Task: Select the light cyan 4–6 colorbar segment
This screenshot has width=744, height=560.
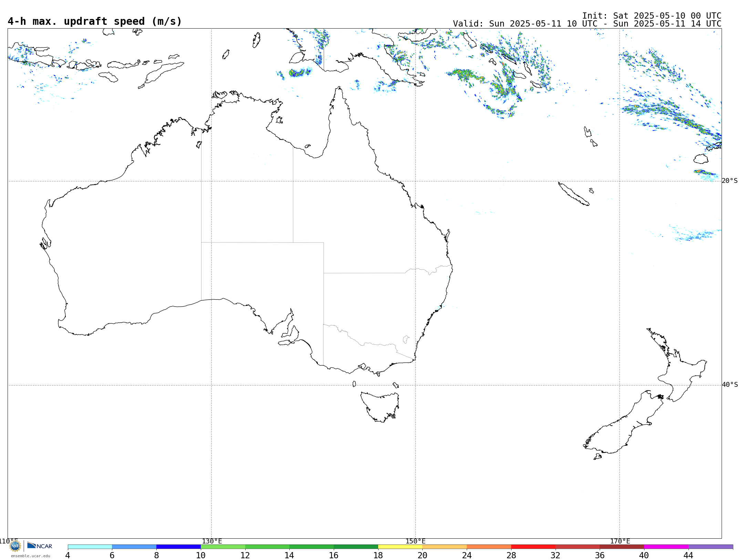Action: click(x=90, y=547)
